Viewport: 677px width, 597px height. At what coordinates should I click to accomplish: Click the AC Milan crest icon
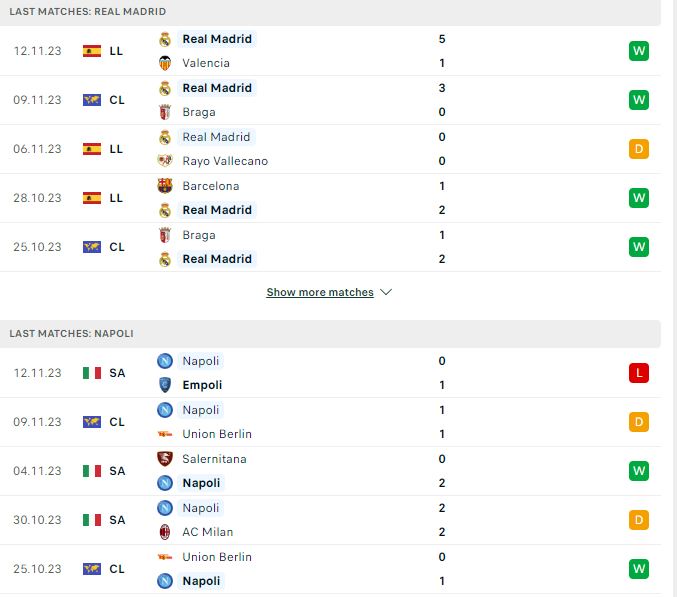coord(165,532)
